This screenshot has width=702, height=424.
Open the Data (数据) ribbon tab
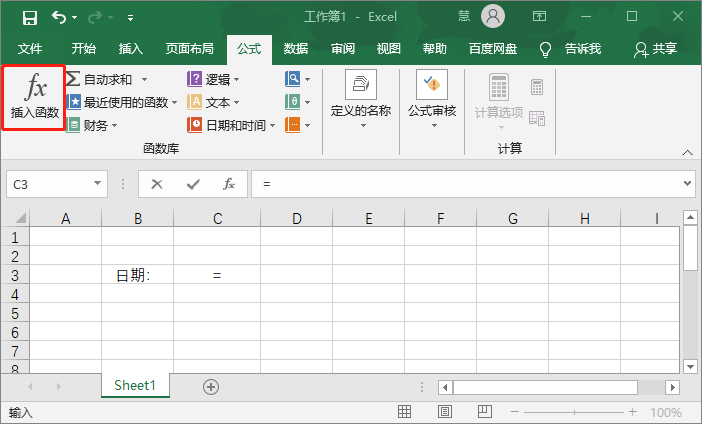pos(295,49)
